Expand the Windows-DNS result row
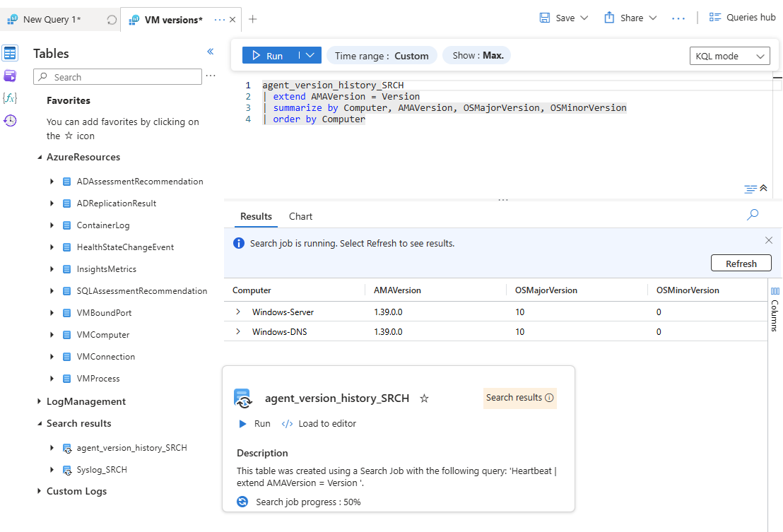This screenshot has height=532, width=783. tap(238, 331)
